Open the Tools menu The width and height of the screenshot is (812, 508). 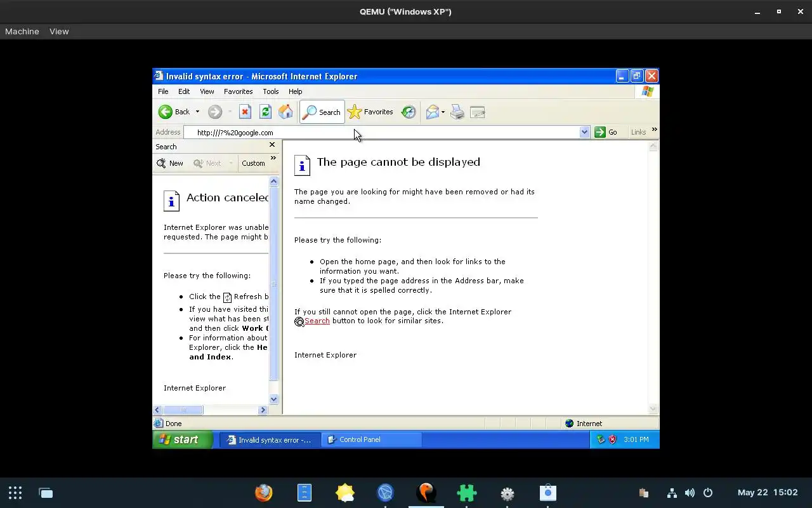pyautogui.click(x=271, y=91)
